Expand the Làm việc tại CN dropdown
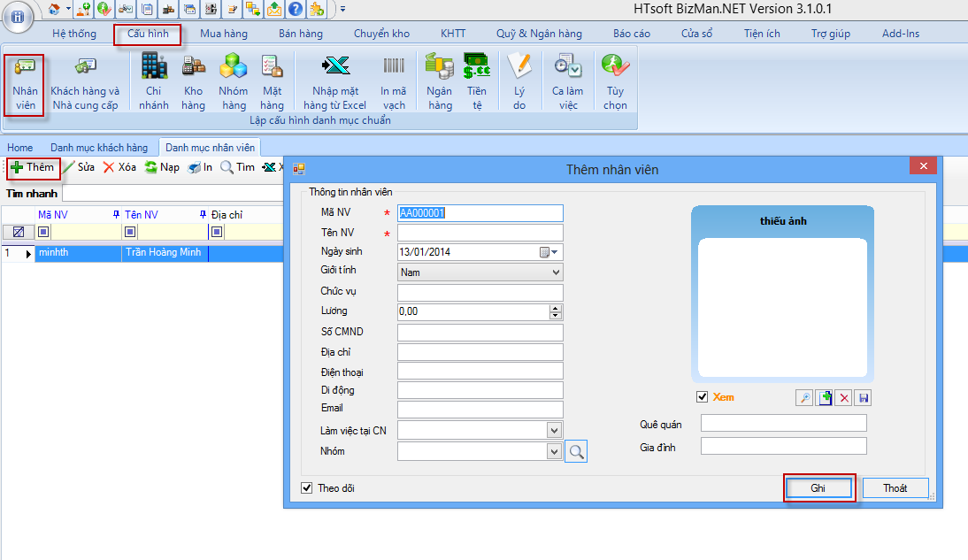Screen dimensions: 968x560 point(552,430)
